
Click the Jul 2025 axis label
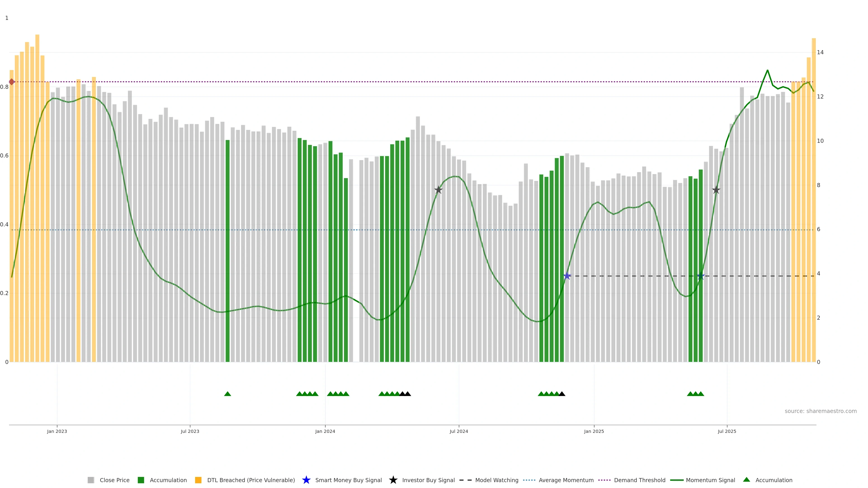point(727,431)
